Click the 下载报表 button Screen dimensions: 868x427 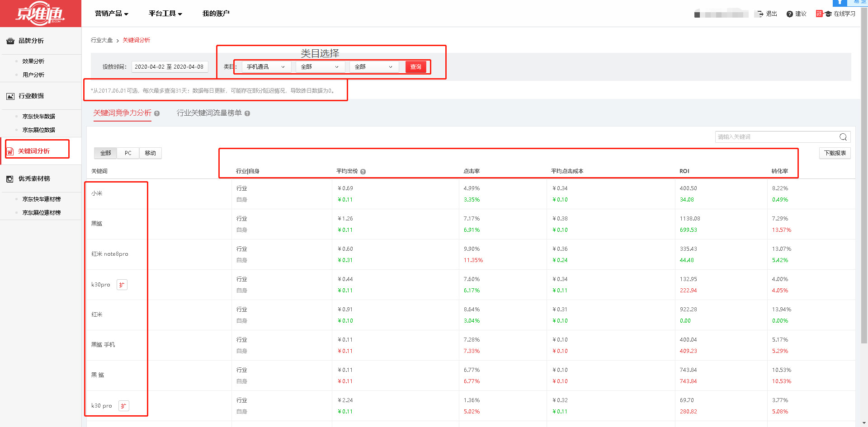click(x=835, y=153)
